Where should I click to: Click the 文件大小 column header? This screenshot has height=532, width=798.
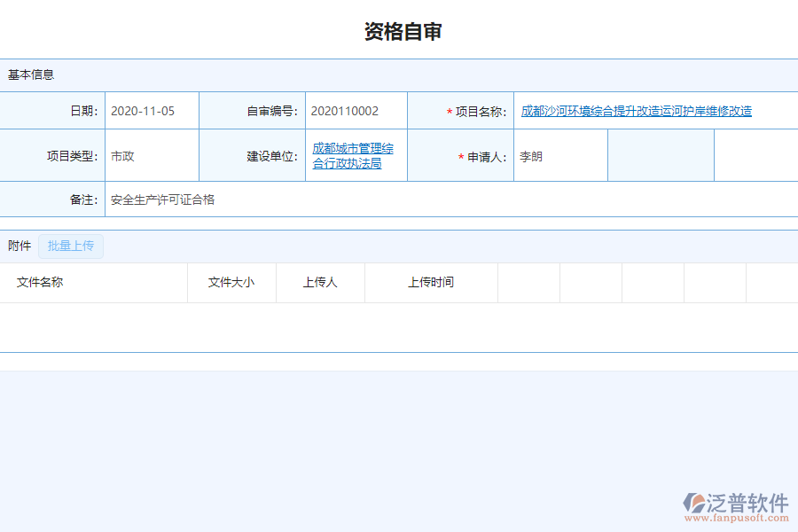click(231, 282)
